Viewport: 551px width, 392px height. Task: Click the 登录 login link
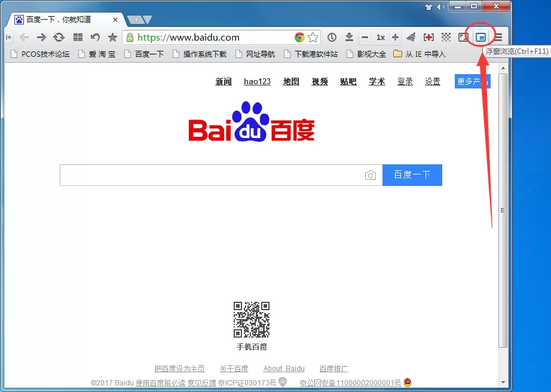405,81
